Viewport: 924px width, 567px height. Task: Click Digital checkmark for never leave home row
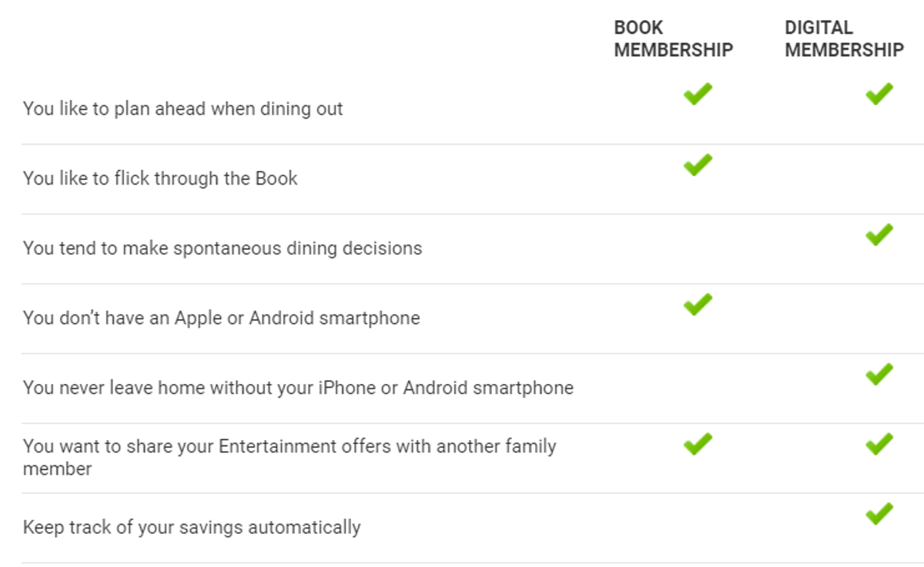(879, 375)
